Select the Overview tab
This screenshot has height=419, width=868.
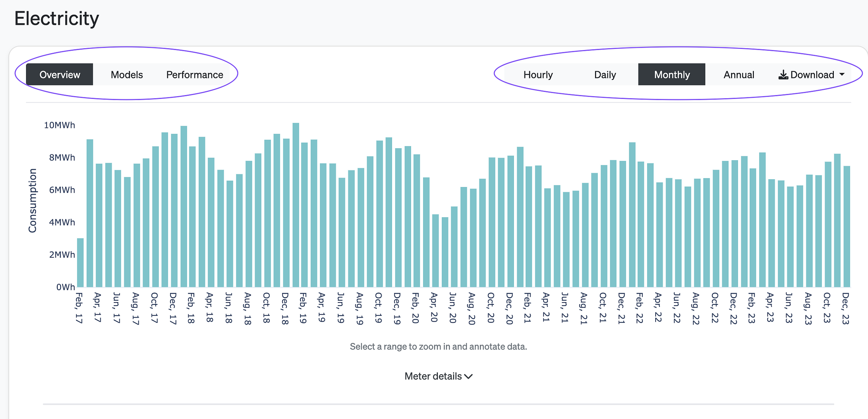(x=60, y=74)
